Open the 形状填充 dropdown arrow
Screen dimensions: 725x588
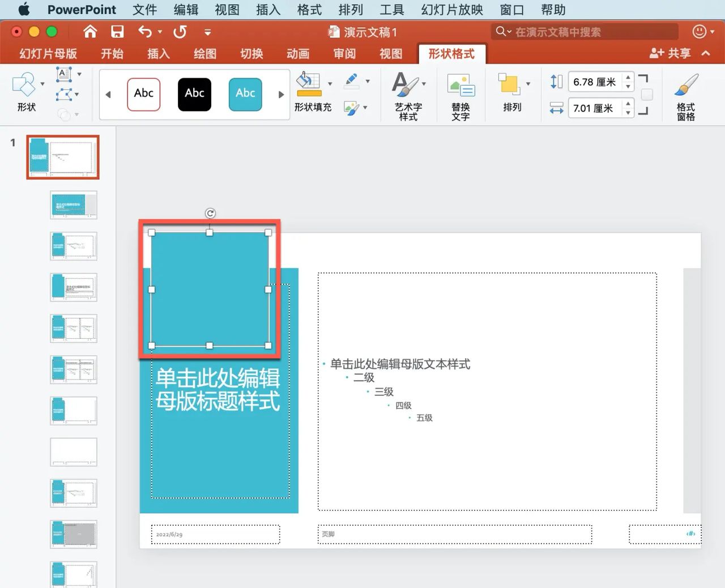click(x=330, y=83)
